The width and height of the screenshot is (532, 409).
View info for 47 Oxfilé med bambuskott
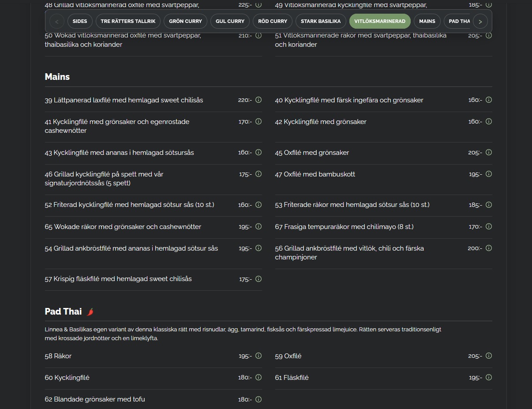point(489,174)
